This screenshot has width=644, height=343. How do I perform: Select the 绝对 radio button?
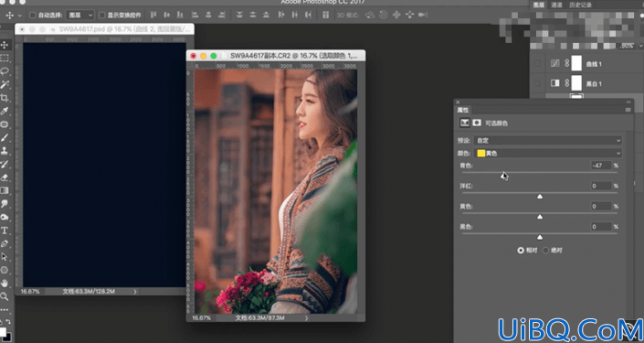(546, 250)
